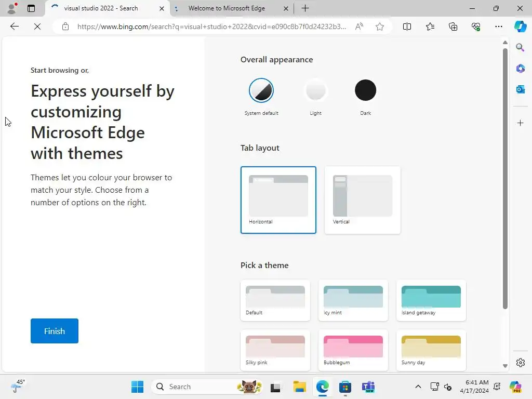The height and width of the screenshot is (399, 532).
Task: Open the weather widget on taskbar
Action: tap(17, 386)
